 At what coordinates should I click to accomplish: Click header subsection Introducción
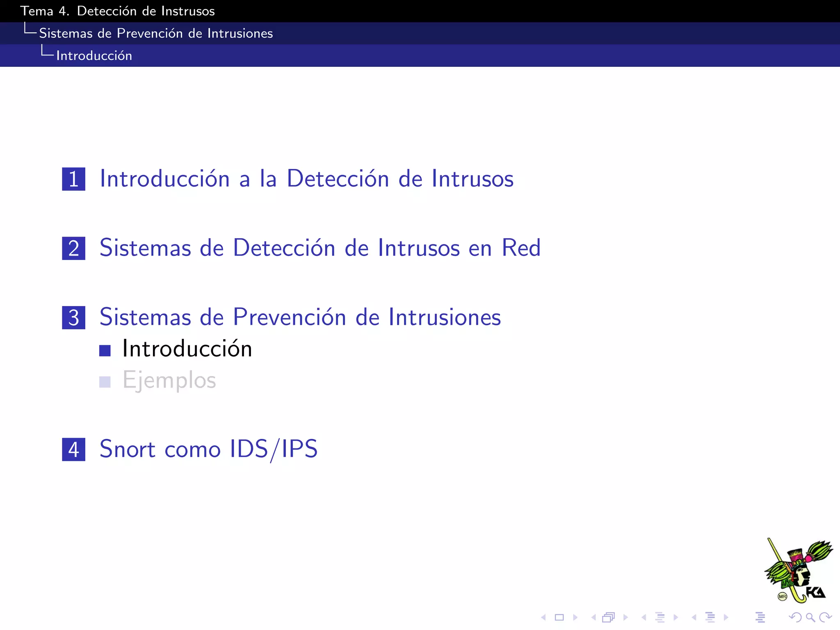(94, 55)
